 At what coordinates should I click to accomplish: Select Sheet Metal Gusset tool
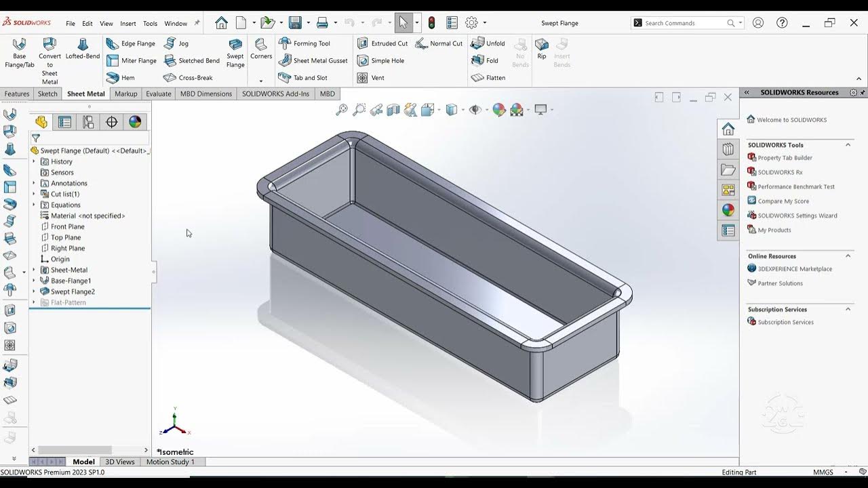point(313,60)
